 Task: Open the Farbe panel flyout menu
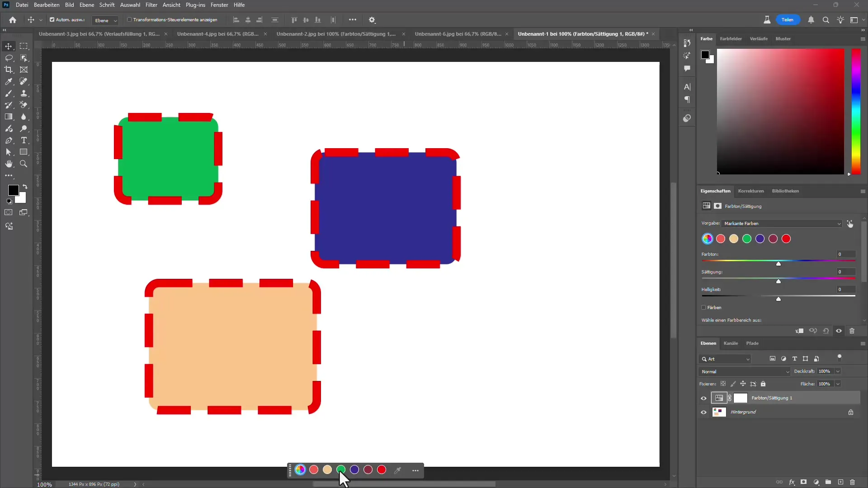[x=863, y=39]
